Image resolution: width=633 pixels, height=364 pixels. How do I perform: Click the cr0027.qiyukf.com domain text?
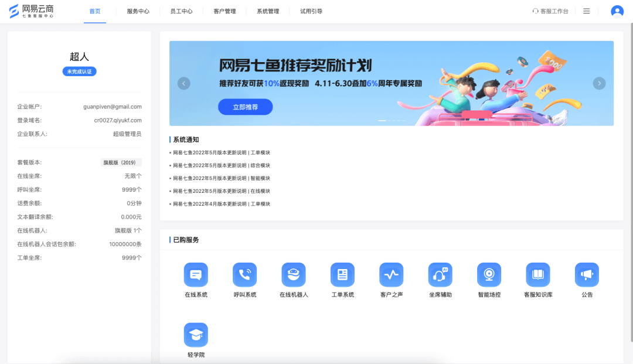point(117,120)
